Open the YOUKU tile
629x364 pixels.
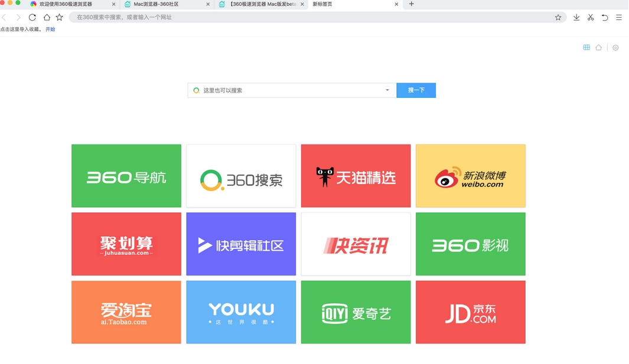click(x=241, y=312)
